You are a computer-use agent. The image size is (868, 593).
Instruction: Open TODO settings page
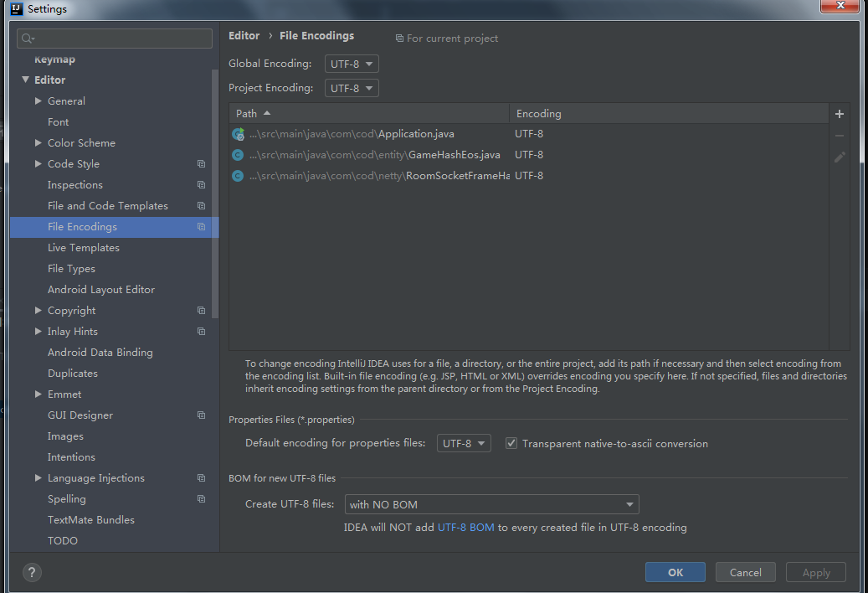pyautogui.click(x=63, y=541)
